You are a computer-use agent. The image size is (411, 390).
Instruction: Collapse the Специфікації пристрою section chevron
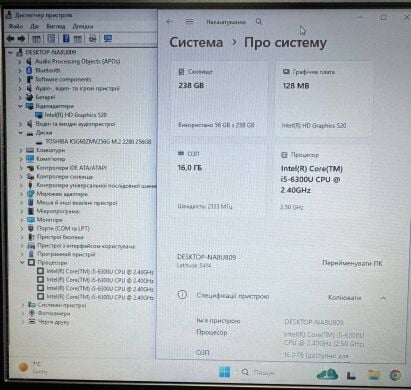[x=384, y=298]
